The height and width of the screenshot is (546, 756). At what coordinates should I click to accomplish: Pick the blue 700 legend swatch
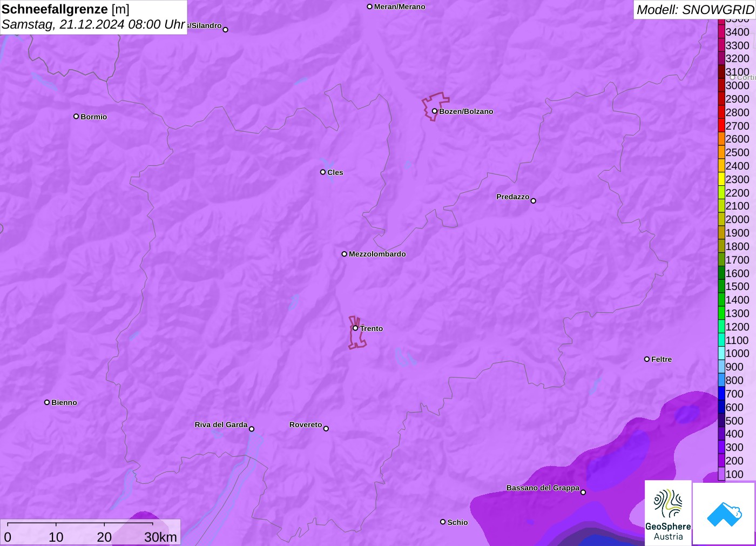coord(721,394)
